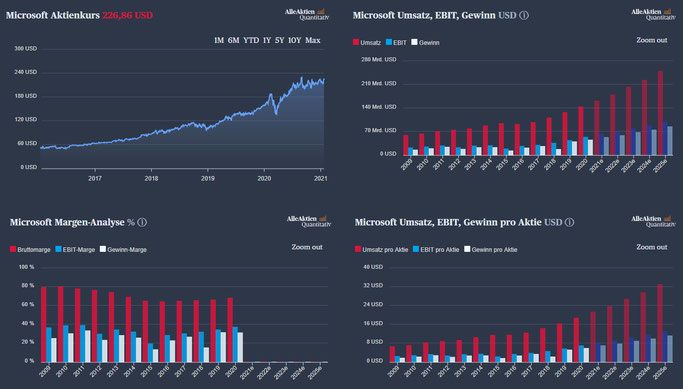Toggle the EBIT-Marge legend series
683x389 pixels.
click(75, 250)
